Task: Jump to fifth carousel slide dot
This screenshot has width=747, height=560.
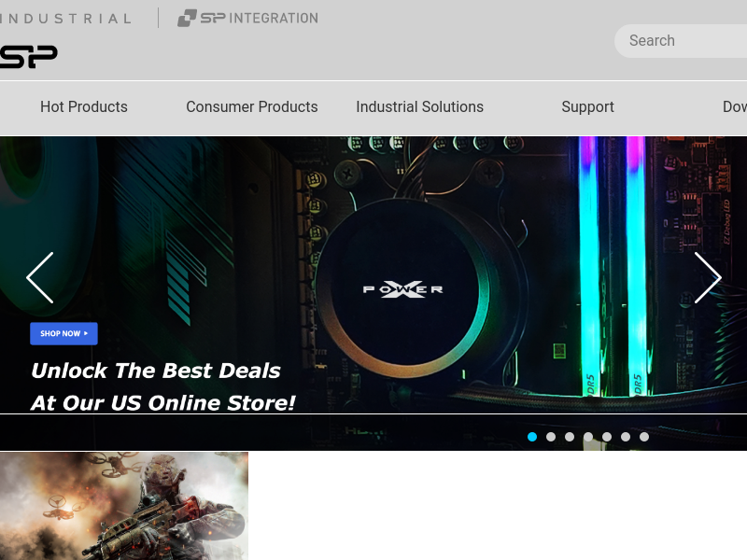Action: (607, 437)
